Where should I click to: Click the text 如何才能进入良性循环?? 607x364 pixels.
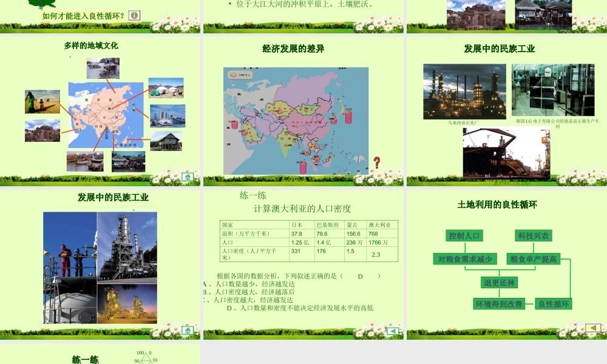pyautogui.click(x=83, y=16)
